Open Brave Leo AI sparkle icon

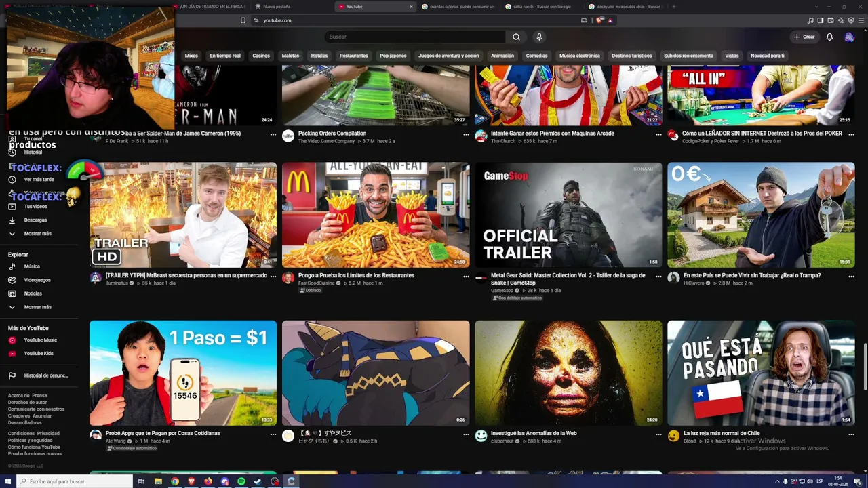point(840,20)
